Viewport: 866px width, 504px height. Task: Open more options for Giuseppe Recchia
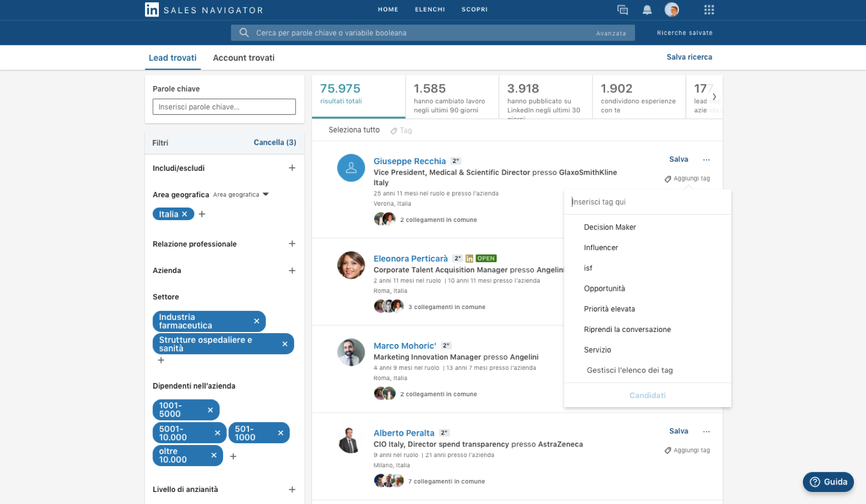click(x=707, y=159)
